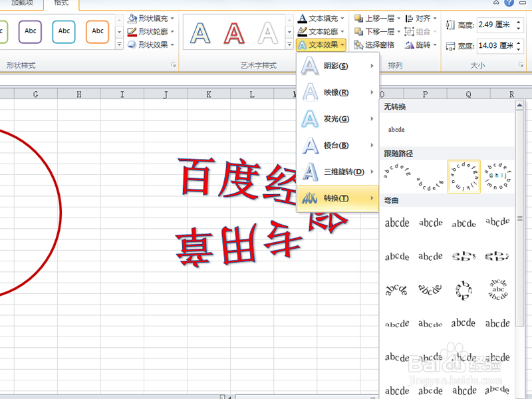Select column G header
This screenshot has width=532, height=399.
tap(36, 94)
